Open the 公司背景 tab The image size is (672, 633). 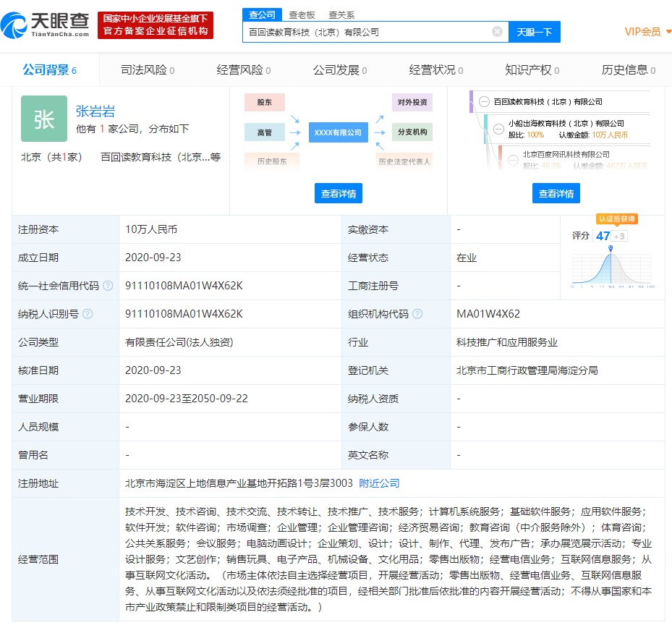coord(50,70)
